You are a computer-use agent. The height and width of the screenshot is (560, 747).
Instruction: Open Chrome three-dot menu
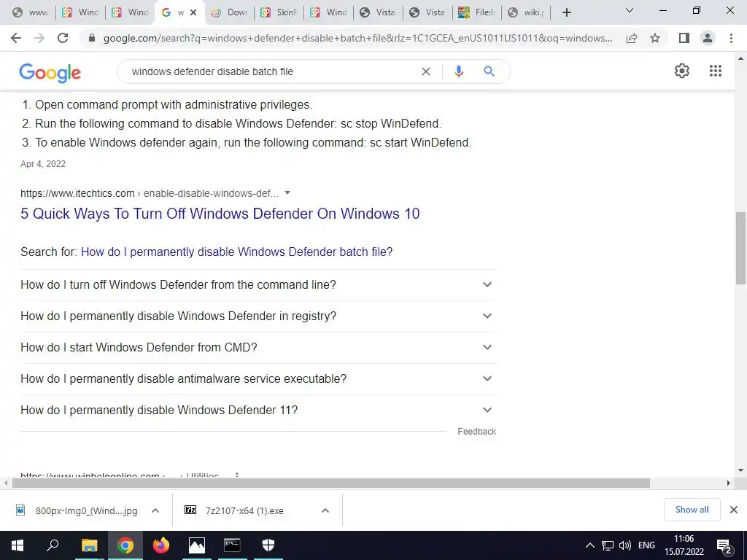731,38
